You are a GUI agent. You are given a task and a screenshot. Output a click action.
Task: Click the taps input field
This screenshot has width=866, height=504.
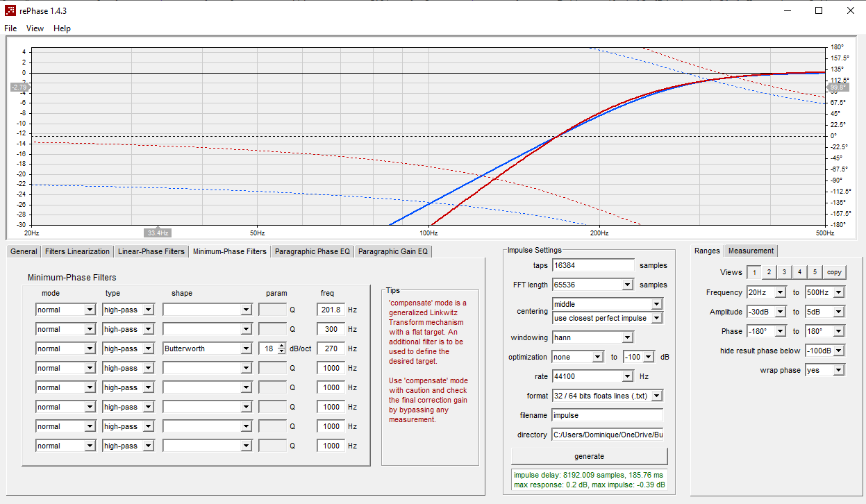(593, 265)
